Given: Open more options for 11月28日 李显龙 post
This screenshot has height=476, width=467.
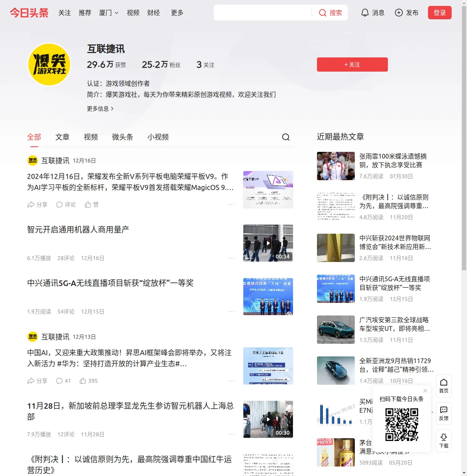Looking at the screenshot, I should 231,434.
